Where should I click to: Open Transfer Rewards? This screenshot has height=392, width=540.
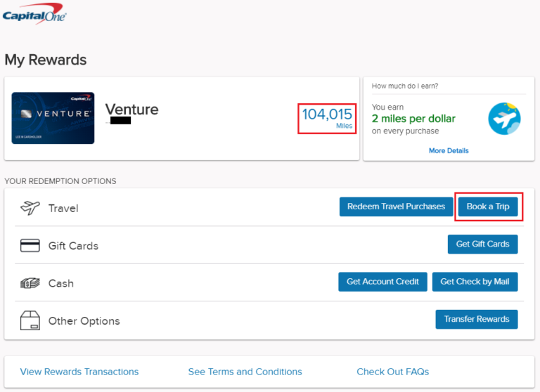[x=476, y=319]
